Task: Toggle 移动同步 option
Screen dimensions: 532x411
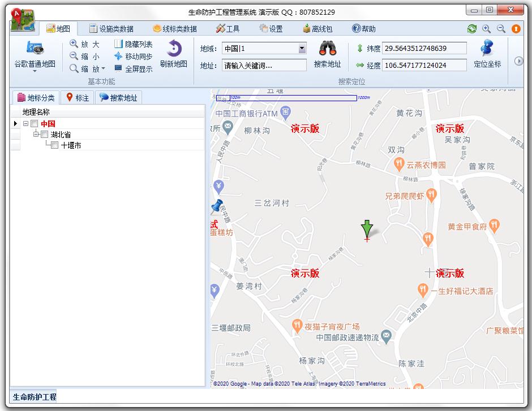Action: tap(134, 56)
